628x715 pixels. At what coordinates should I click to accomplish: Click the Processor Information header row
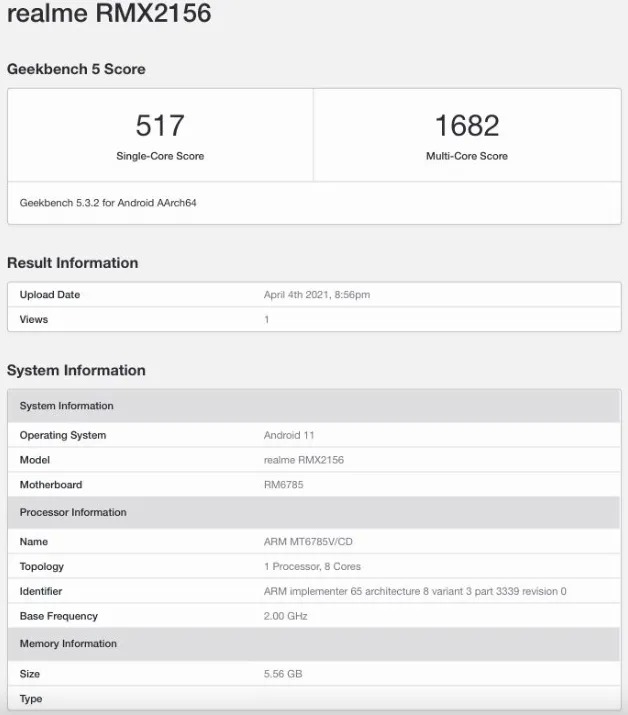[x=314, y=512]
